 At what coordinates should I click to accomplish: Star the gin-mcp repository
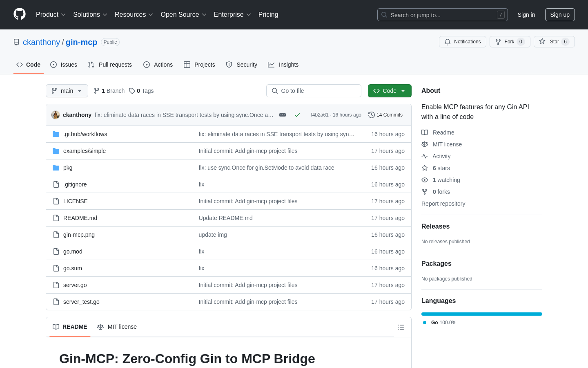[554, 42]
